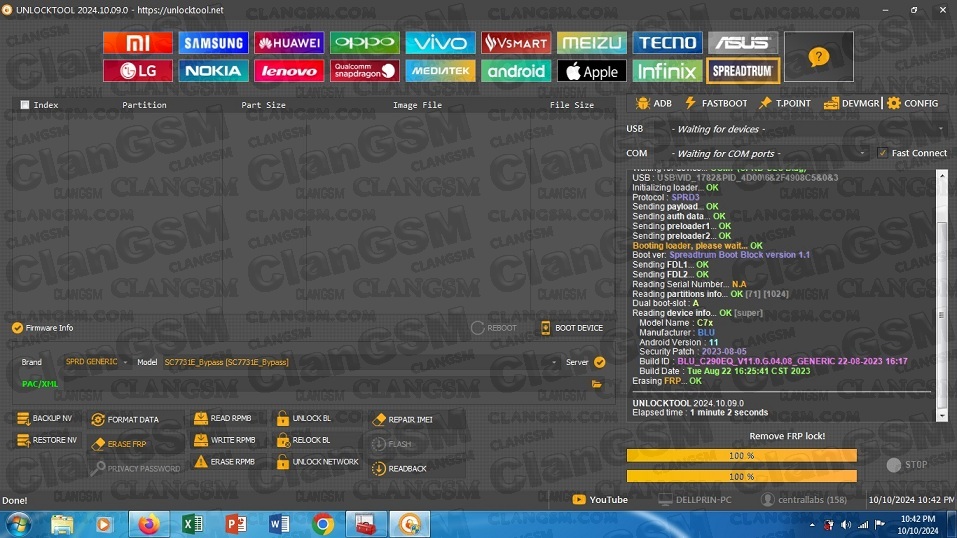Open the T.POINT tab
Image resolution: width=957 pixels, height=538 pixels.
(785, 103)
